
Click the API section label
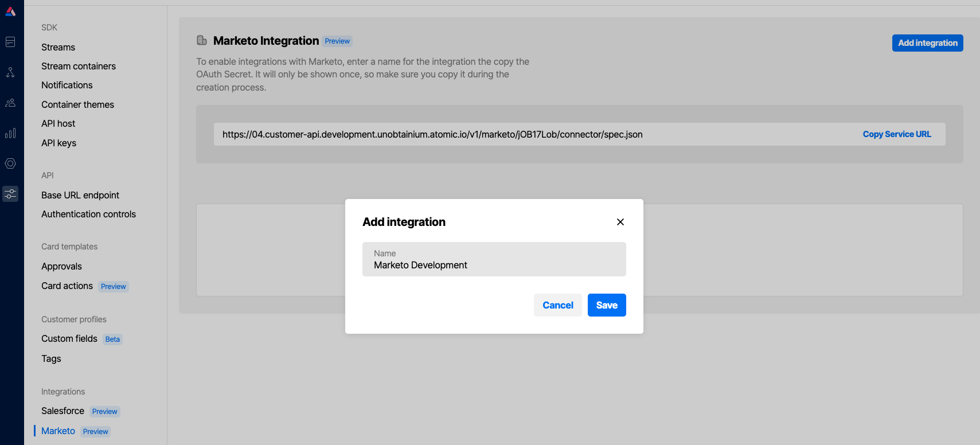(48, 175)
